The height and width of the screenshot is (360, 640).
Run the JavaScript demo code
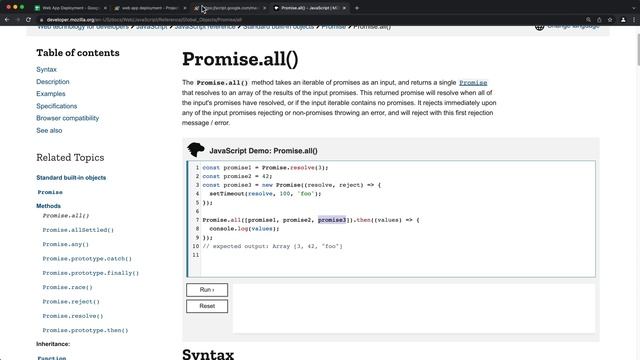pos(207,290)
